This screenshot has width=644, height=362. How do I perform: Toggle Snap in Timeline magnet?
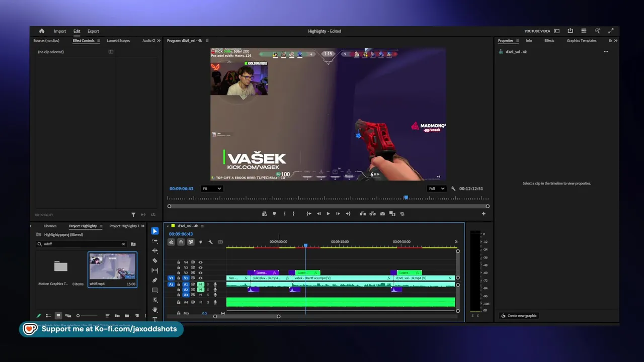181,242
